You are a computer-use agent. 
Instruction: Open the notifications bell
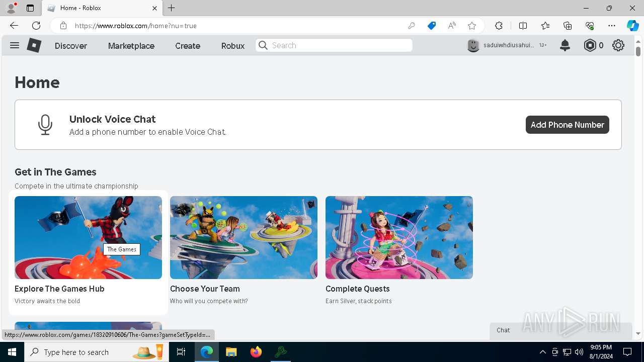click(x=565, y=45)
